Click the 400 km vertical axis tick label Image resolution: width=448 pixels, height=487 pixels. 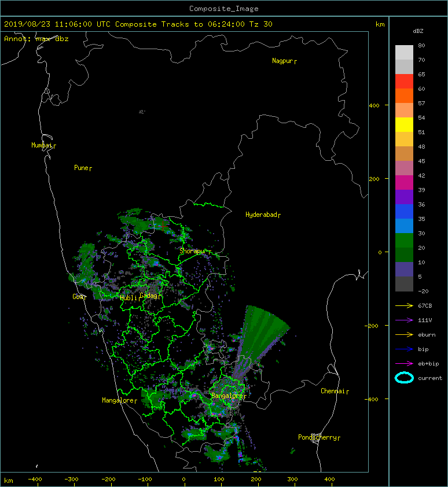click(374, 106)
